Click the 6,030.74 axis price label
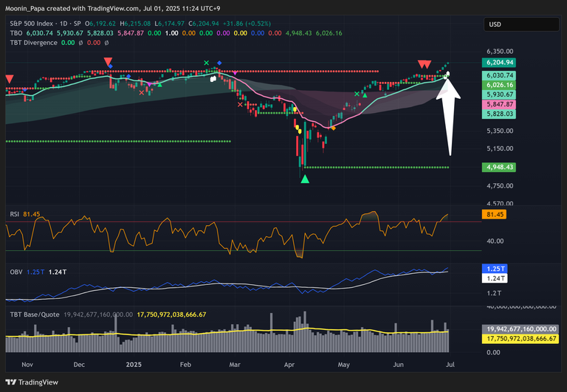567x392 pixels. pos(499,75)
